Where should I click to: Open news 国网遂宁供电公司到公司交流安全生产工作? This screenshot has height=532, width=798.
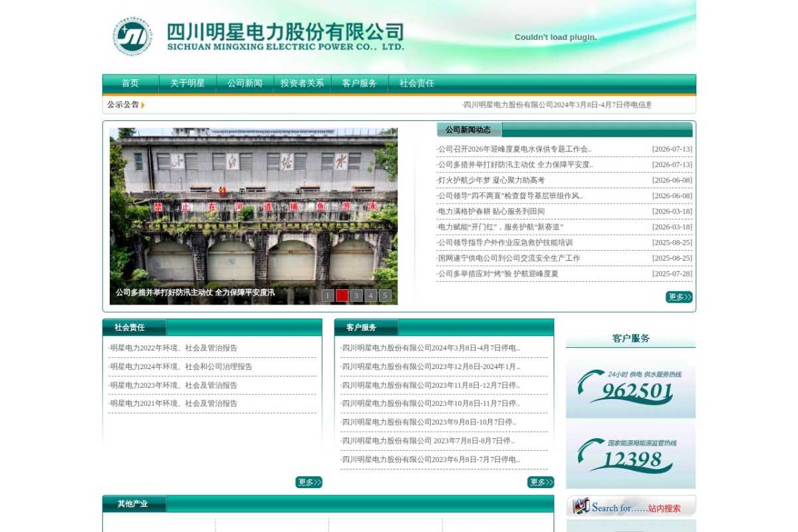click(509, 258)
